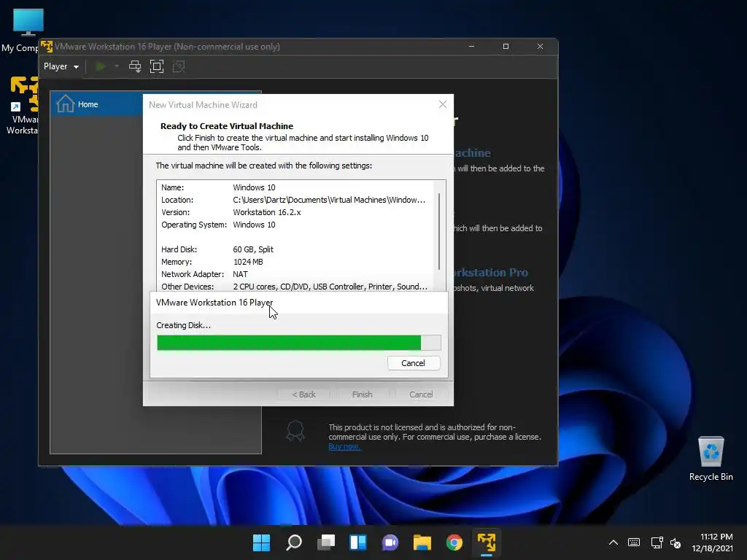This screenshot has width=747, height=560.
Task: Click the wizard Back button
Action: click(x=303, y=394)
